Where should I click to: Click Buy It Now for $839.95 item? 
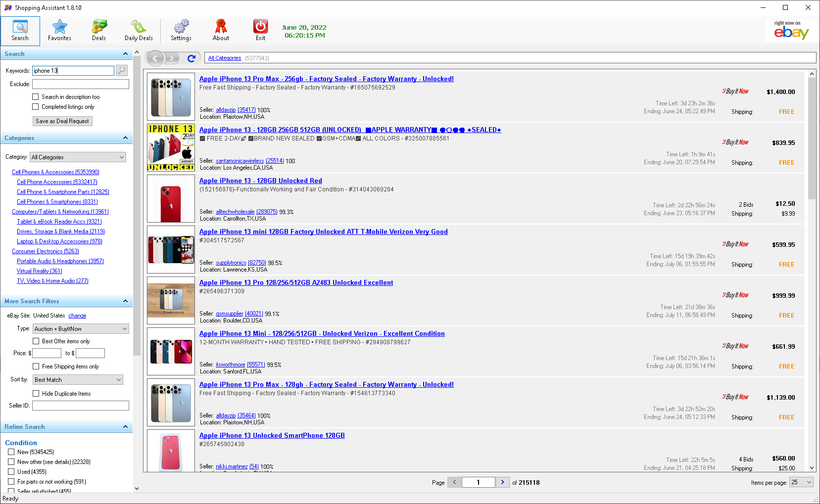click(x=735, y=142)
